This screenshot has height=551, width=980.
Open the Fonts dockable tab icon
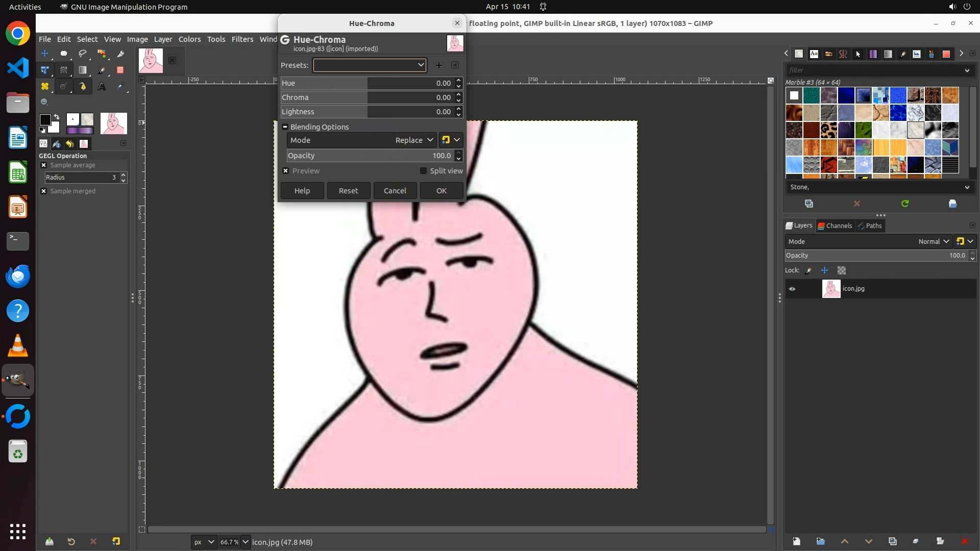point(814,54)
